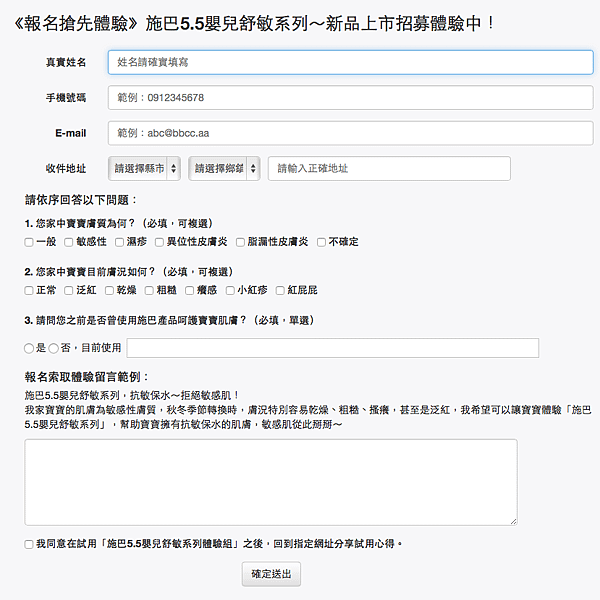This screenshot has width=600, height=600.
Task: Check the 一般 skin type checkbox
Action: click(29, 242)
